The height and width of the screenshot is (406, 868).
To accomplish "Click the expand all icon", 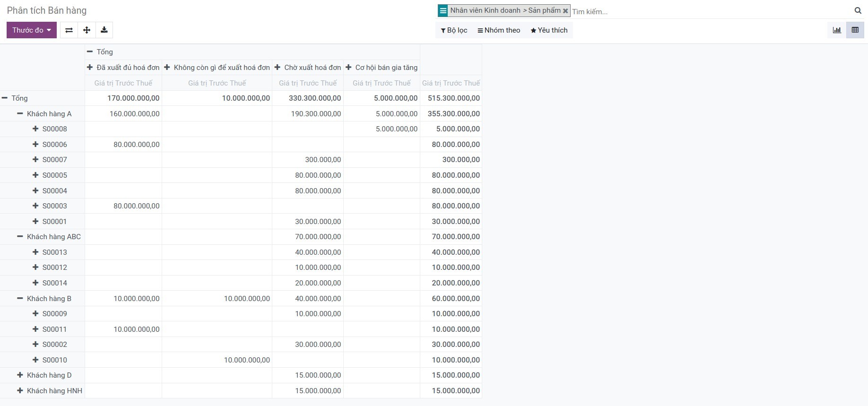I will pos(87,30).
